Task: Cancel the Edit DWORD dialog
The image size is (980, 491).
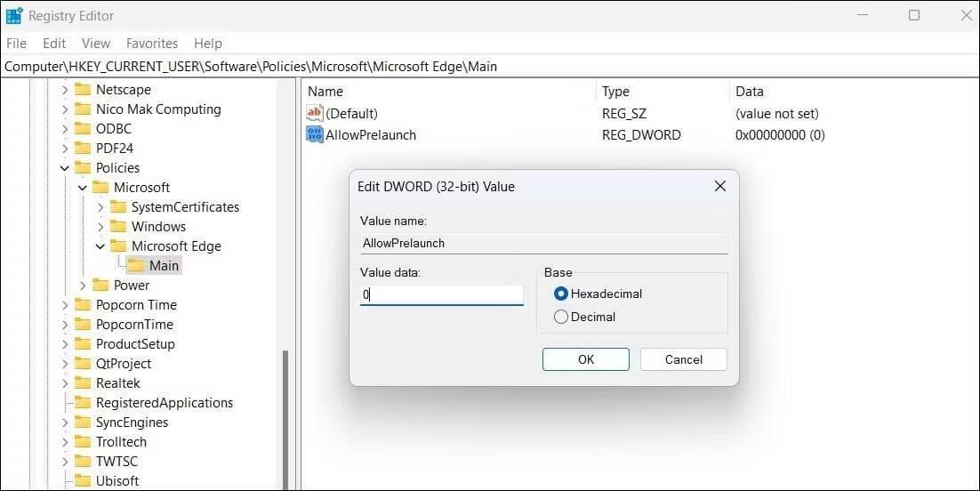Action: coord(684,359)
